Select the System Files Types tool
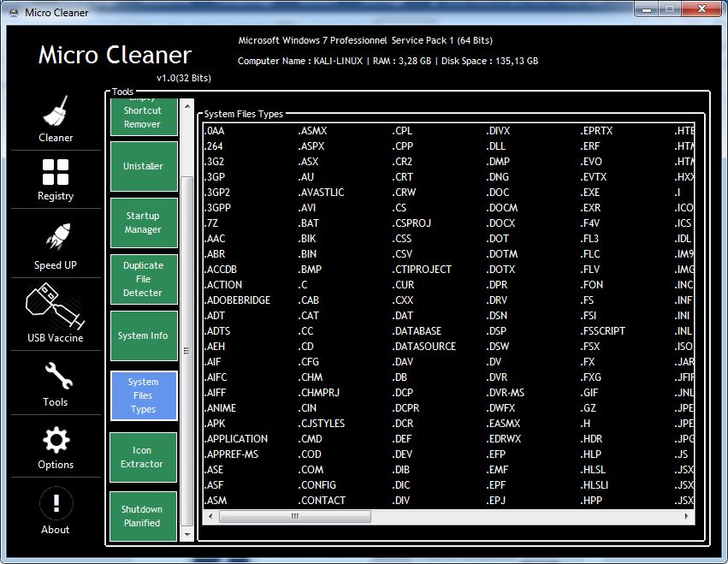This screenshot has width=728, height=564. 144,395
